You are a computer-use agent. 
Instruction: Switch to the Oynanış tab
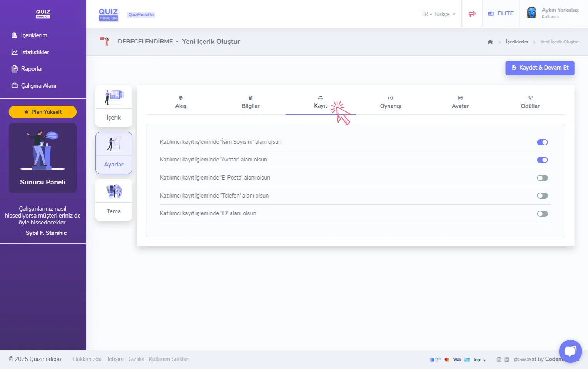[390, 102]
